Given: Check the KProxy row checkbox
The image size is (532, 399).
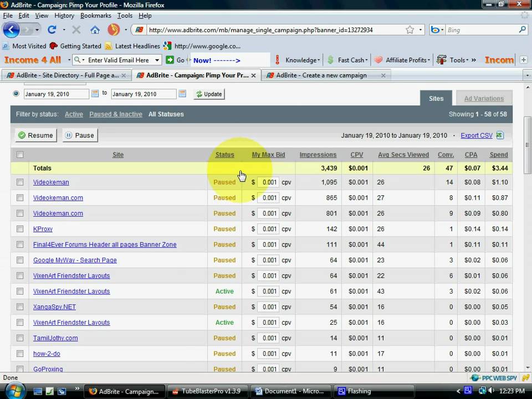Looking at the screenshot, I should point(20,229).
